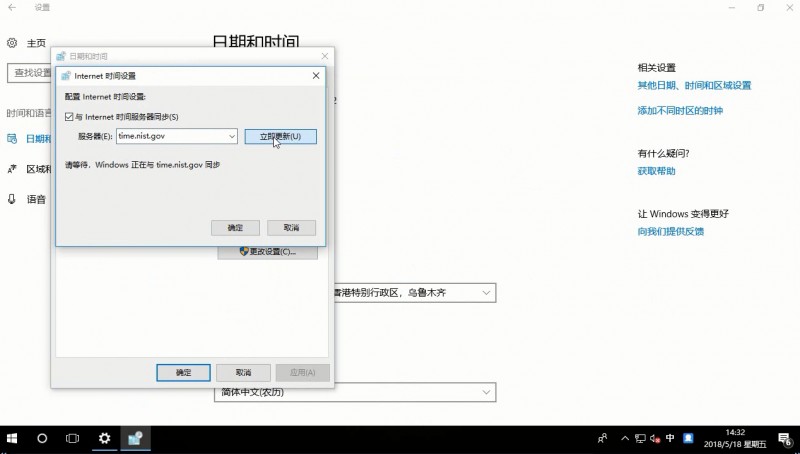Confirm OK in Internet Time Settings
This screenshot has height=454, width=800.
point(235,228)
